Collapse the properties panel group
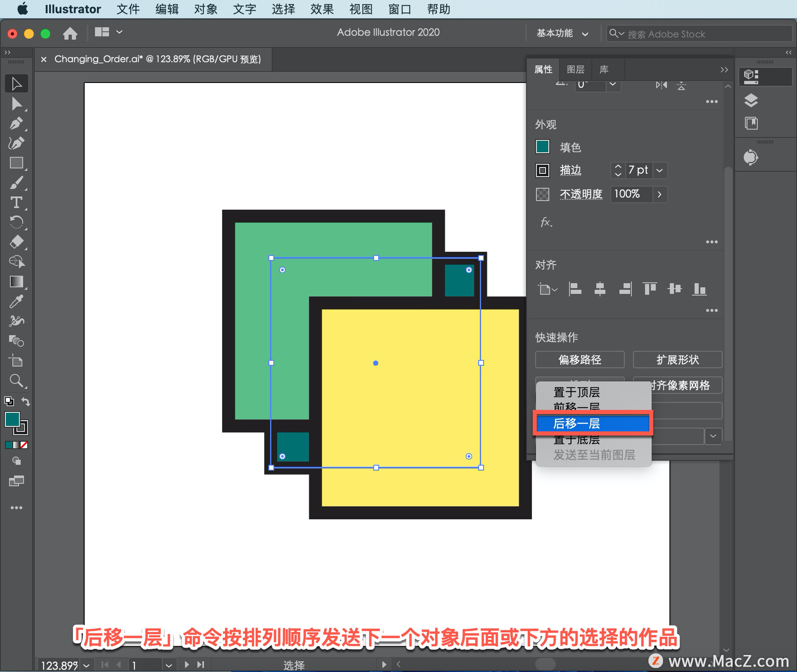 point(724,70)
